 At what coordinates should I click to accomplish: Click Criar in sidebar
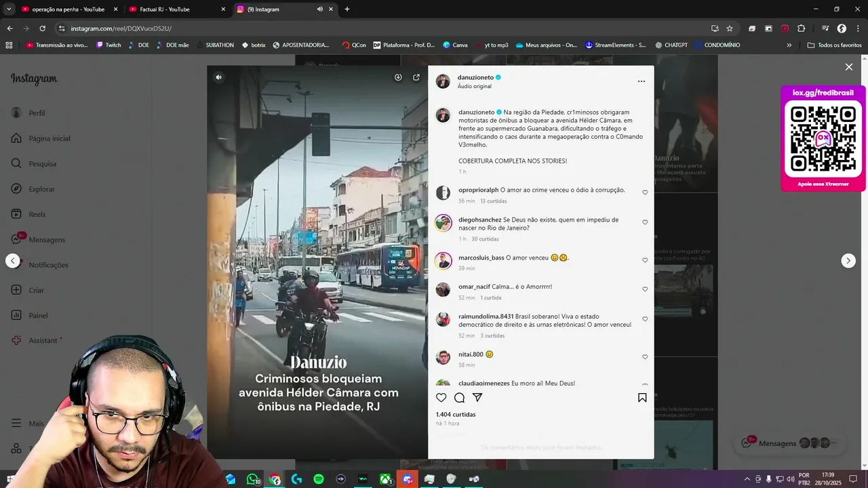[x=28, y=290]
